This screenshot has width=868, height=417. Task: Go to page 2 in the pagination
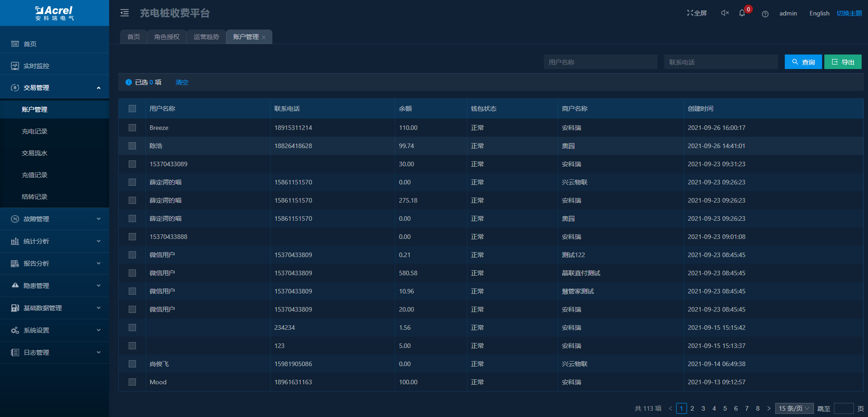[x=692, y=408]
